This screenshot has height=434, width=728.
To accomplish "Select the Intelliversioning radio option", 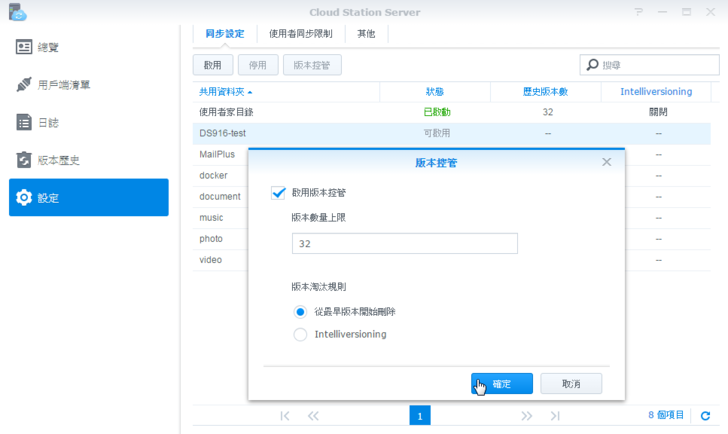I will 300,334.
